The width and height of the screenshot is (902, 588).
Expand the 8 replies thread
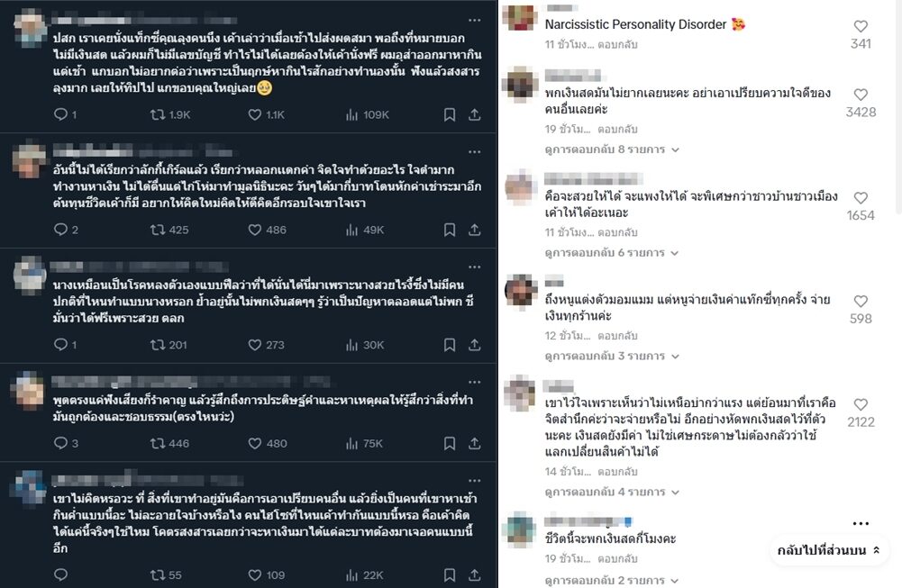pyautogui.click(x=612, y=149)
